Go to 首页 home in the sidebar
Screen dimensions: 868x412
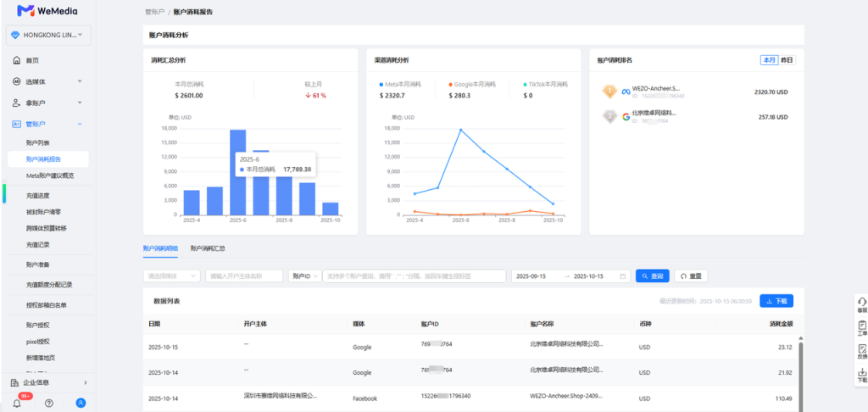[32, 61]
